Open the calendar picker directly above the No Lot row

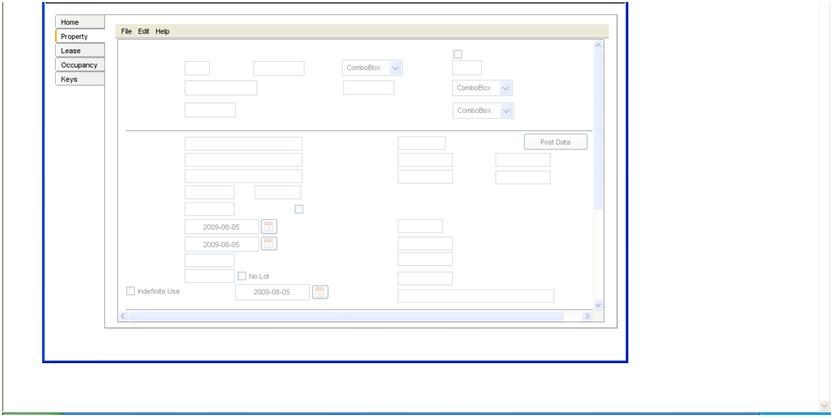tap(269, 244)
